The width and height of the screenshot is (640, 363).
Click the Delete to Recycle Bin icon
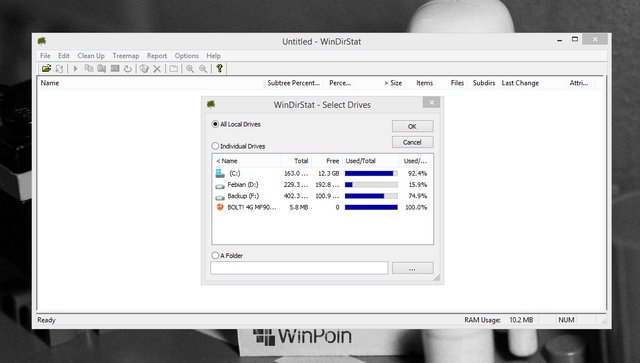[x=144, y=69]
